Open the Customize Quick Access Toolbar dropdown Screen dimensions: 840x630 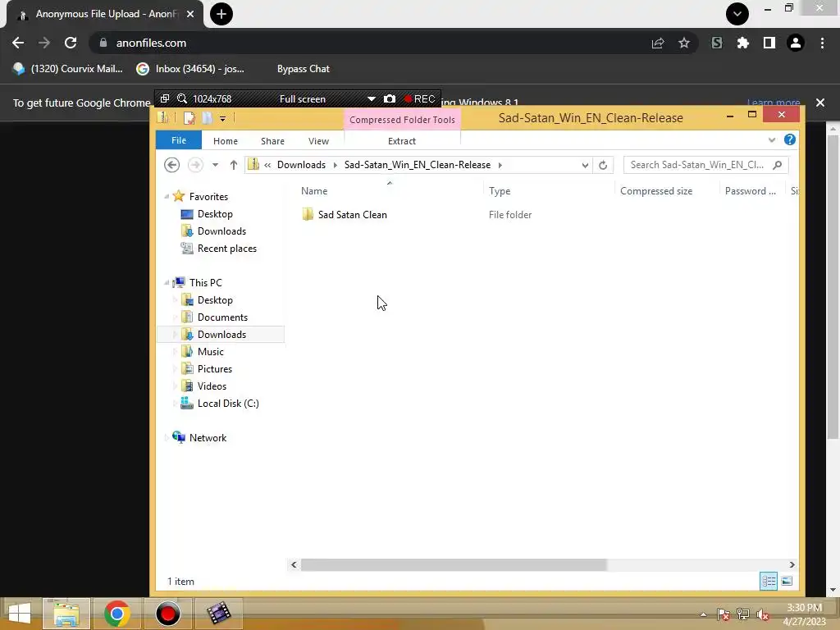coord(223,119)
